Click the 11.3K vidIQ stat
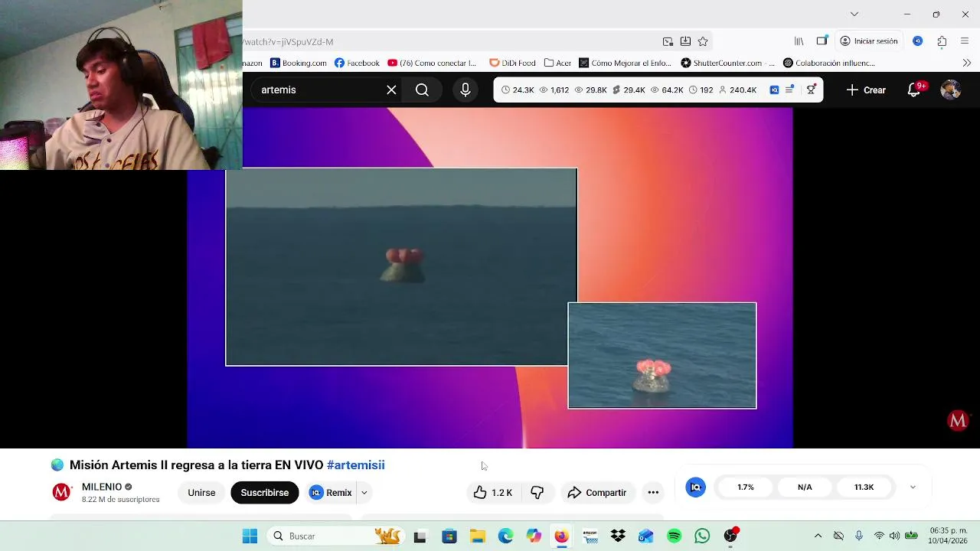This screenshot has width=980, height=551. [x=864, y=487]
